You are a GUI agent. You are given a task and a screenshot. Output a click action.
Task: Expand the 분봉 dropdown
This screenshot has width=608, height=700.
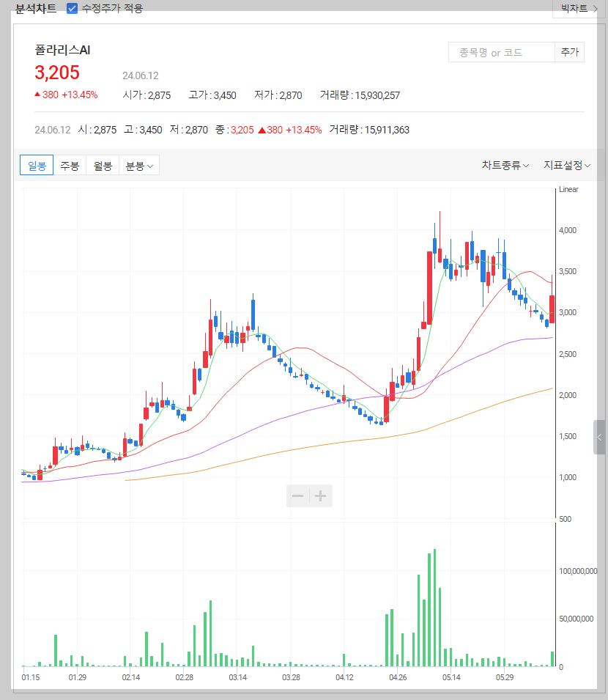pyautogui.click(x=139, y=166)
